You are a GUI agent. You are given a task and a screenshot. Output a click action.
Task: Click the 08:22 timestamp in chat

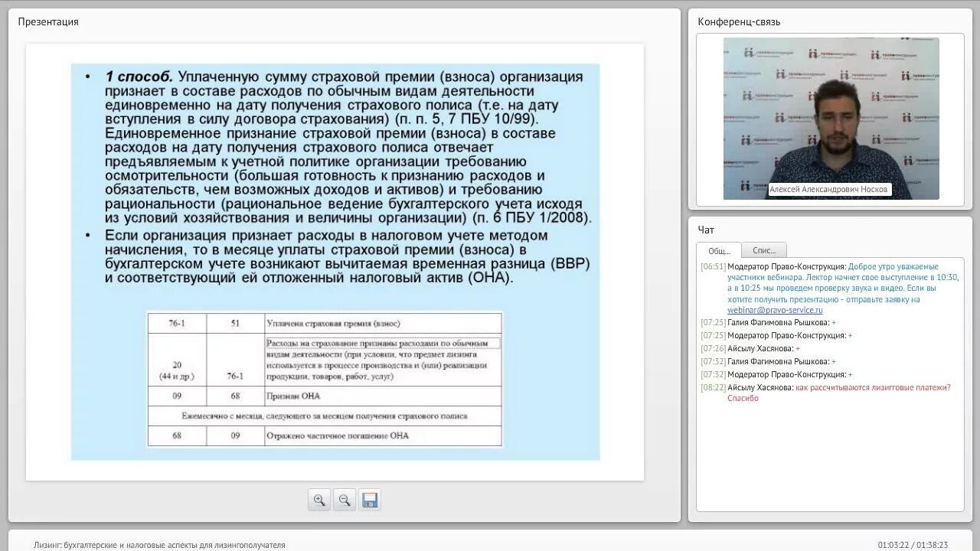point(713,387)
